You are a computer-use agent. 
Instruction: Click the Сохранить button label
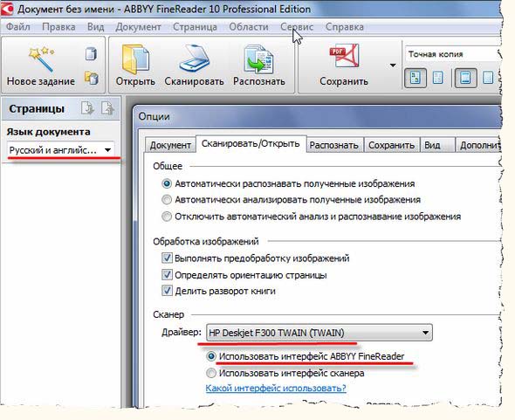click(344, 81)
